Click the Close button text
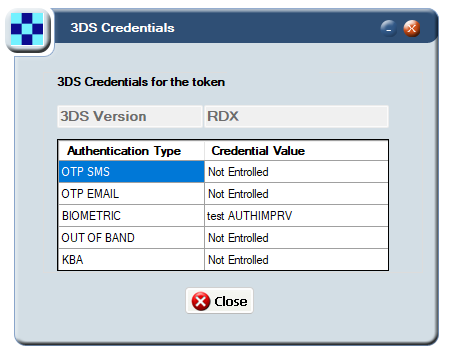The height and width of the screenshot is (364, 453). pos(231,302)
